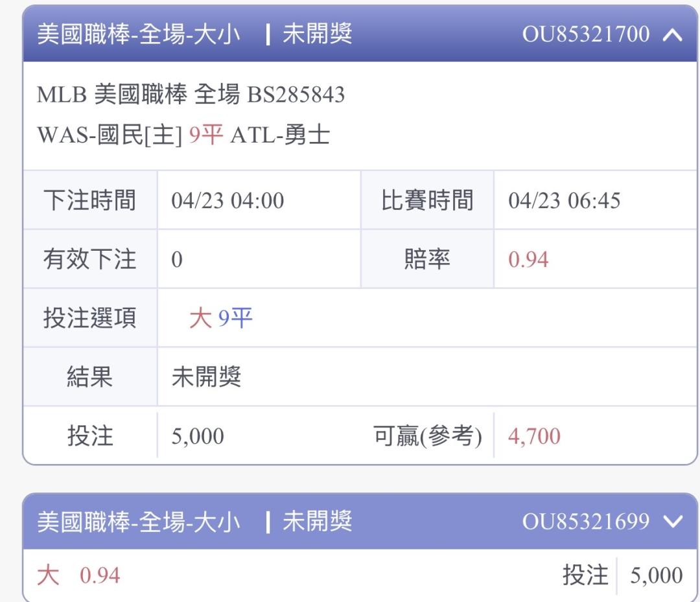The height and width of the screenshot is (602, 700).
Task: Click the red 9平 handicap between teams
Action: pos(206,135)
